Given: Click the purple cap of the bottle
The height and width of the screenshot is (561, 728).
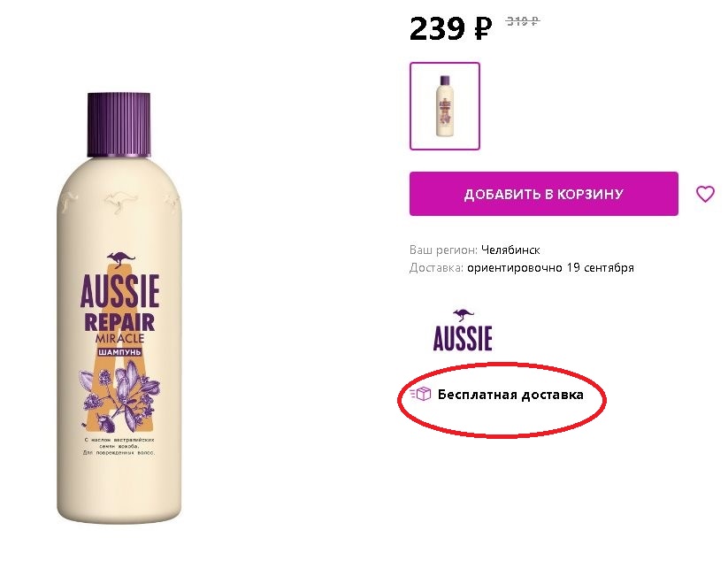Looking at the screenshot, I should tap(119, 125).
